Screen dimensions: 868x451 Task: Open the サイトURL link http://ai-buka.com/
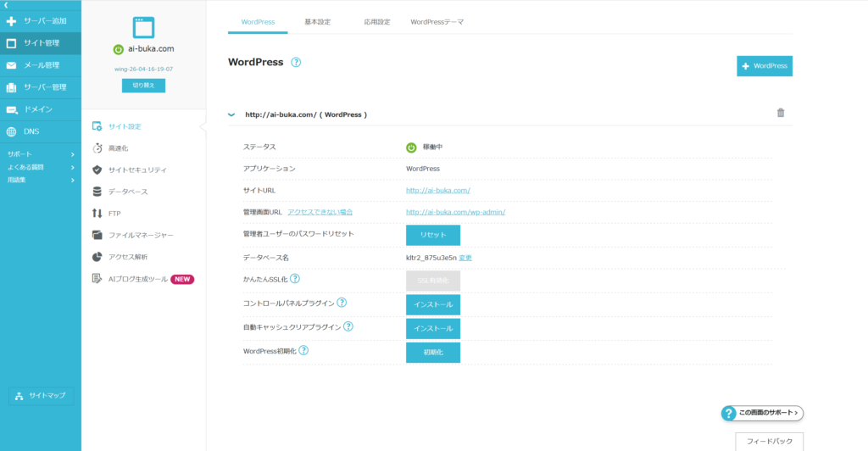click(438, 191)
